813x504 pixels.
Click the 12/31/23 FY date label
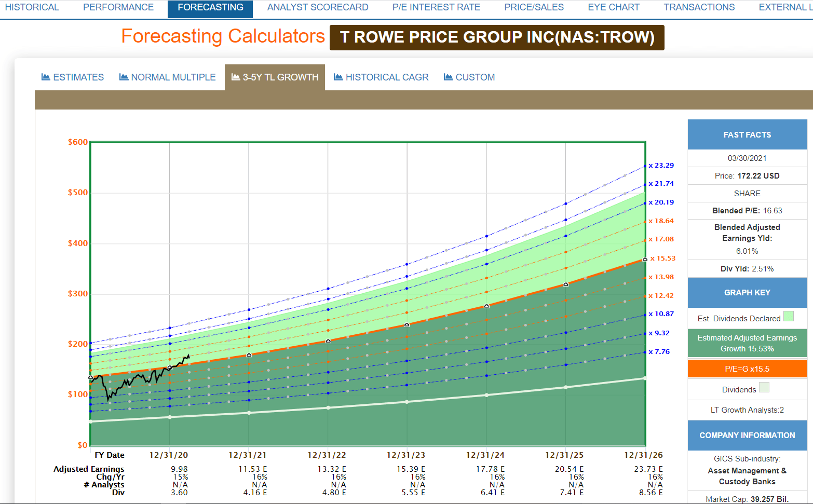406,455
